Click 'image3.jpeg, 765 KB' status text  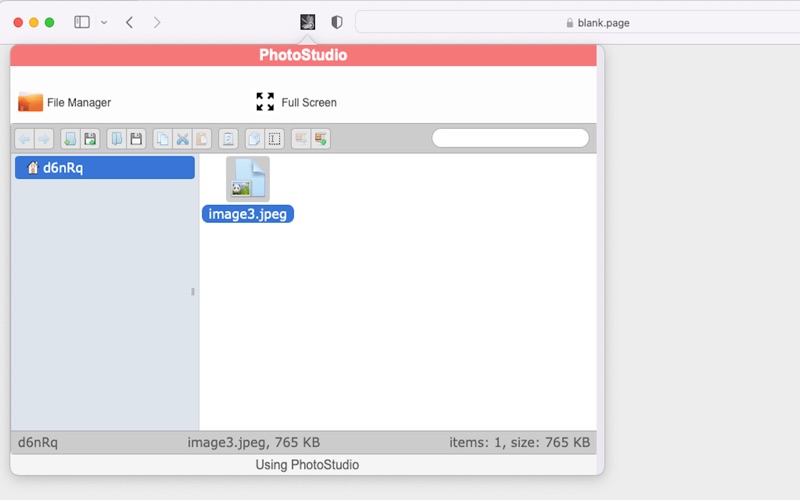click(254, 442)
